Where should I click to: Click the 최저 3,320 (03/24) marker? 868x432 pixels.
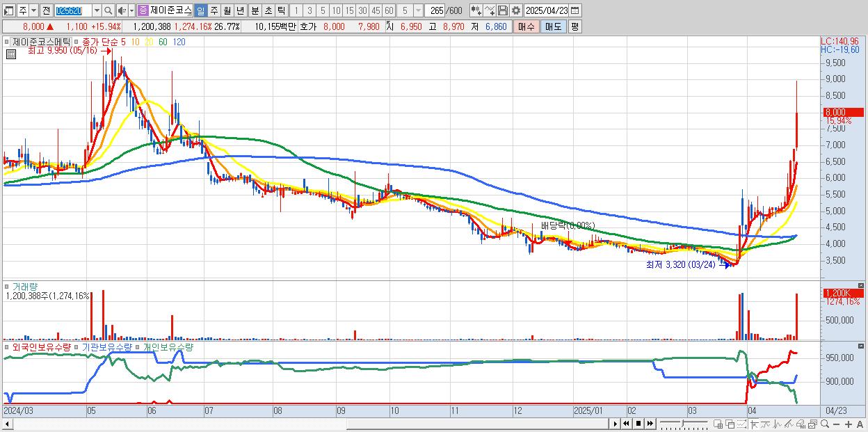pos(689,265)
